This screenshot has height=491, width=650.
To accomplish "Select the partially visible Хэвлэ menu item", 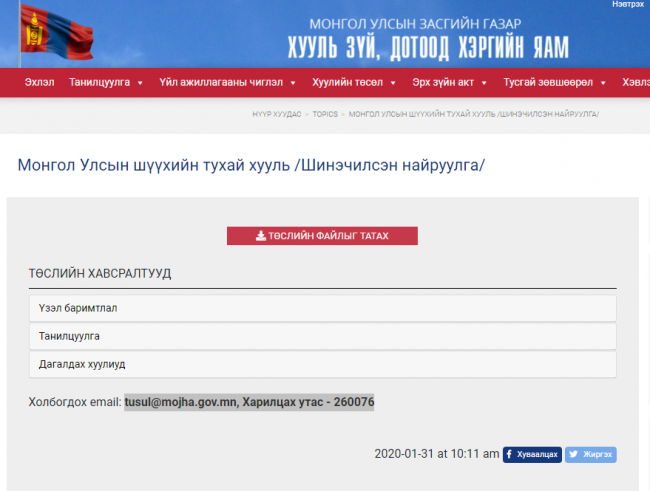I will point(635,82).
